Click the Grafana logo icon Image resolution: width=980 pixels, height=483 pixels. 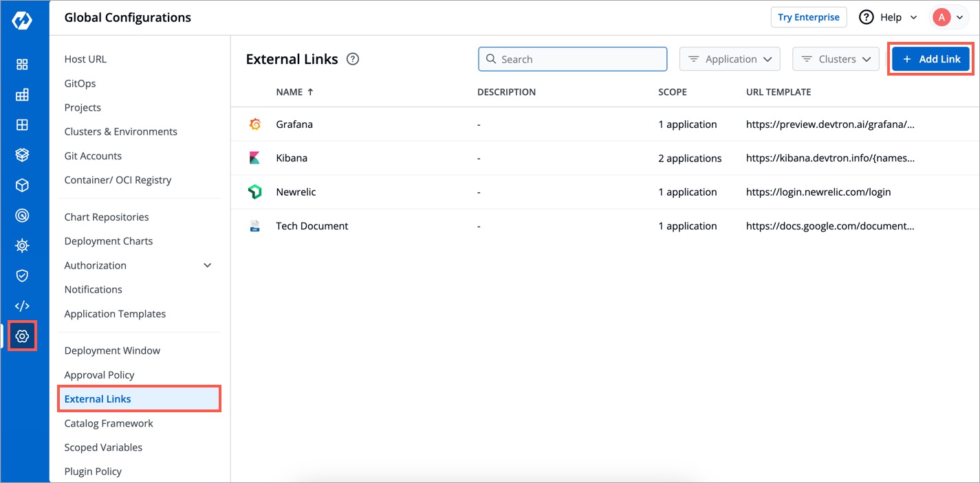pos(254,124)
